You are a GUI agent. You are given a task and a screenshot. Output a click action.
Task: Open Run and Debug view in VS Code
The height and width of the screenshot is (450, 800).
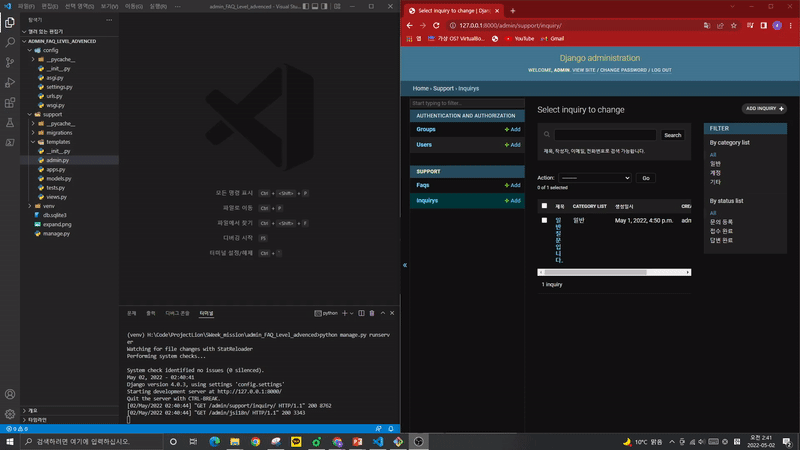pos(10,82)
